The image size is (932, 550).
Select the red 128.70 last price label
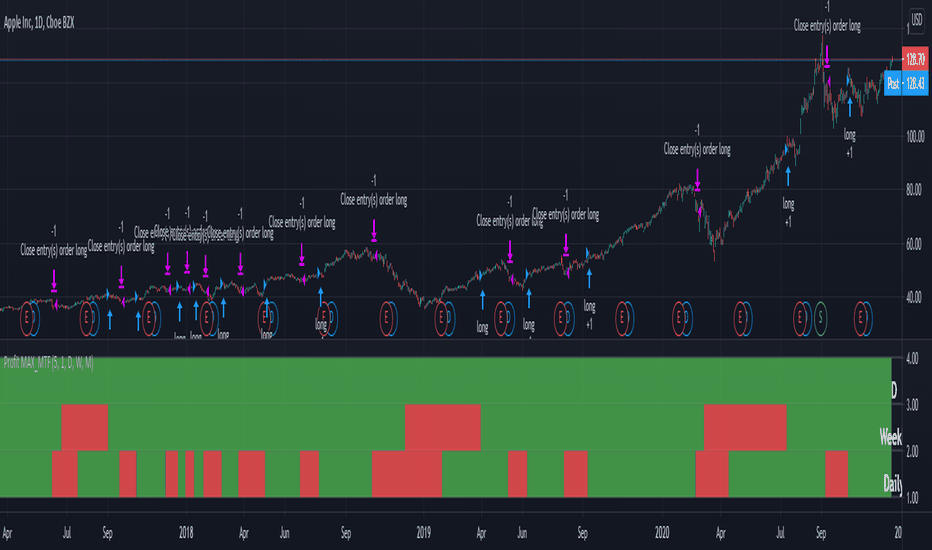(915, 59)
